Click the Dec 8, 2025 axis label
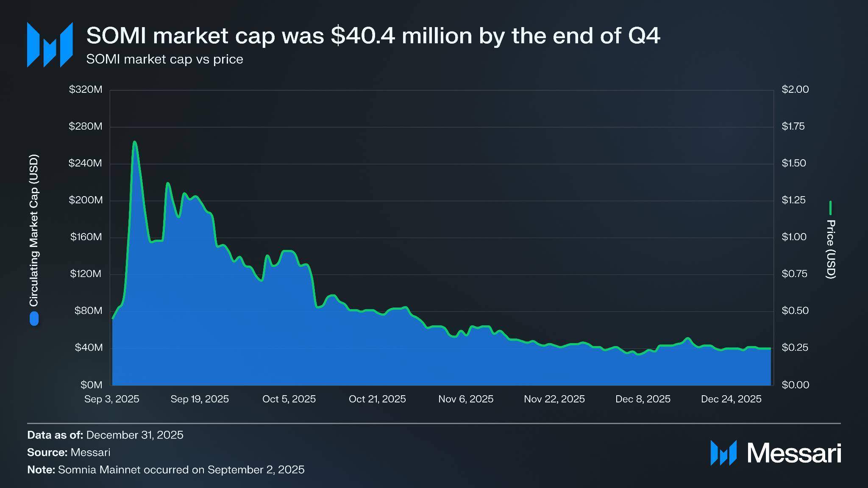This screenshot has width=868, height=488. [x=643, y=399]
